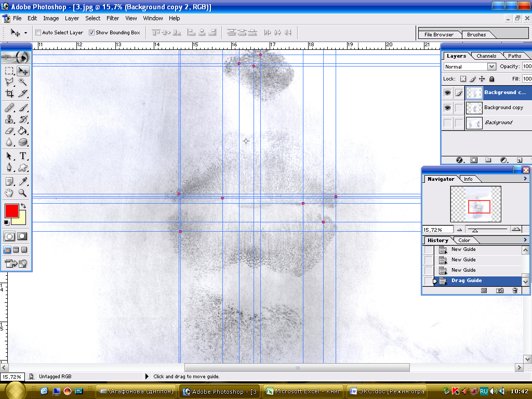Switch to the Channels tab

click(486, 56)
